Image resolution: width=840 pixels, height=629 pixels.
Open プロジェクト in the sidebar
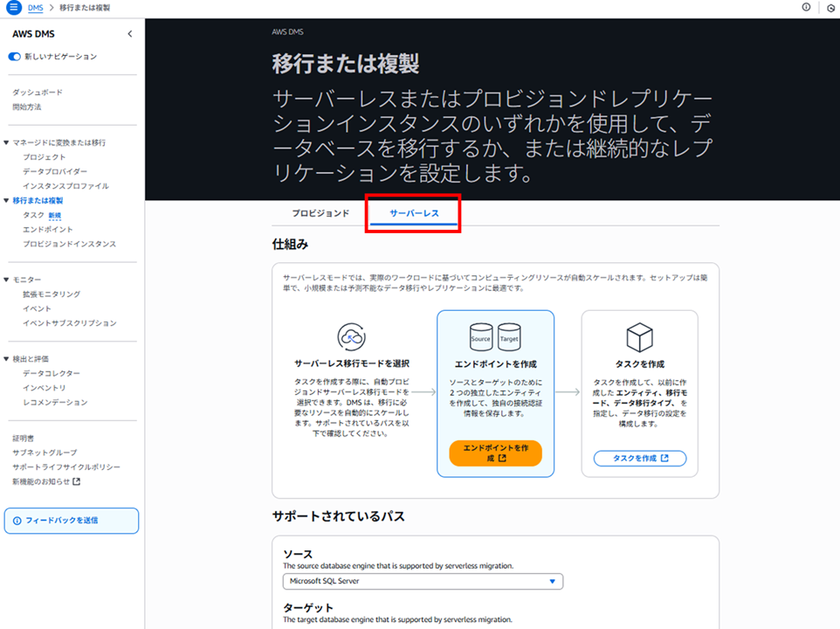click(x=44, y=157)
